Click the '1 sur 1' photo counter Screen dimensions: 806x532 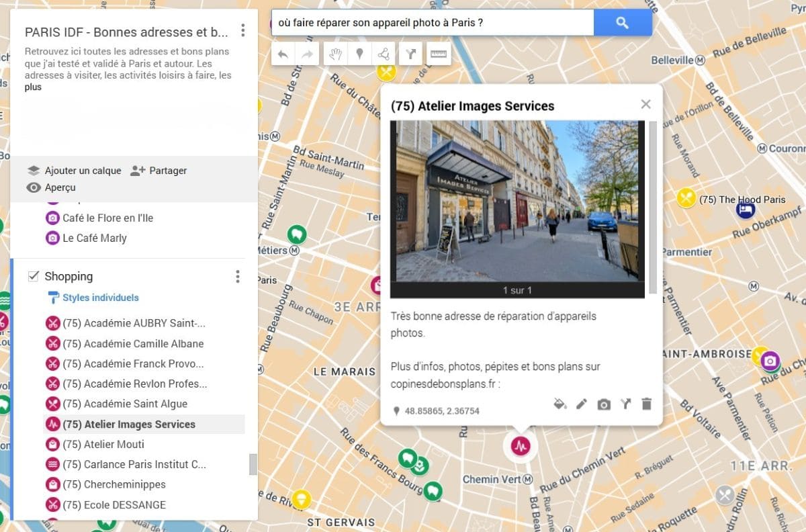[517, 290]
